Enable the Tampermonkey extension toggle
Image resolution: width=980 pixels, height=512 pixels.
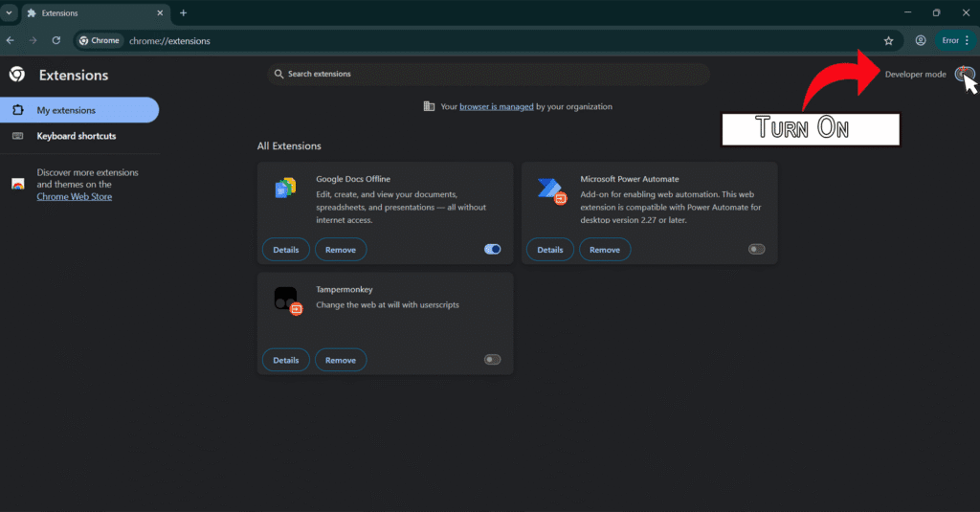(493, 360)
